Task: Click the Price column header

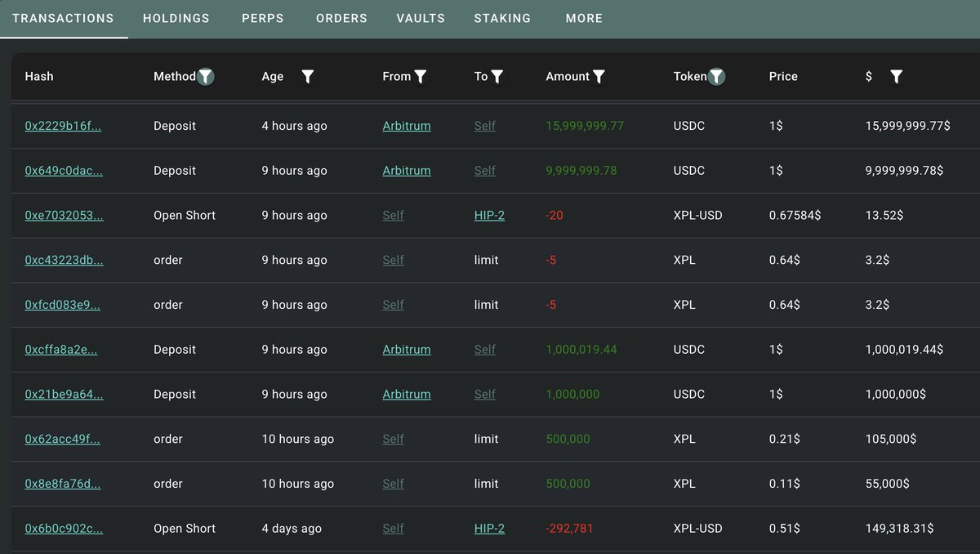Action: pyautogui.click(x=783, y=77)
